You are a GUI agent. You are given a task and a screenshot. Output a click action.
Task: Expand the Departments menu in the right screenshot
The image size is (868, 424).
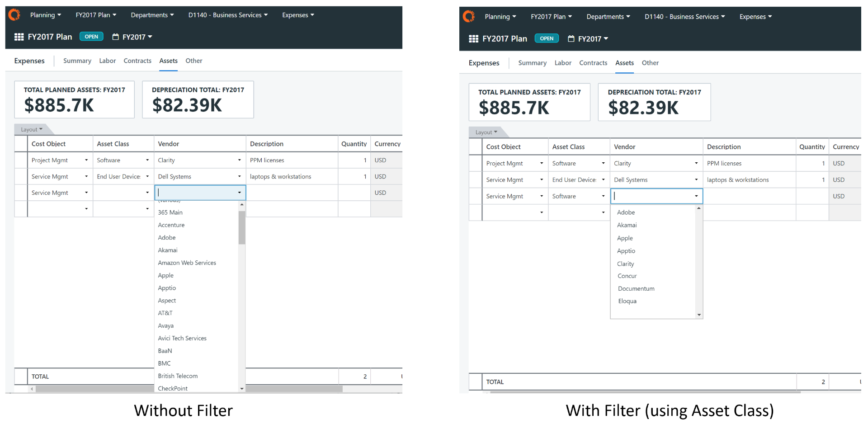[x=608, y=17]
